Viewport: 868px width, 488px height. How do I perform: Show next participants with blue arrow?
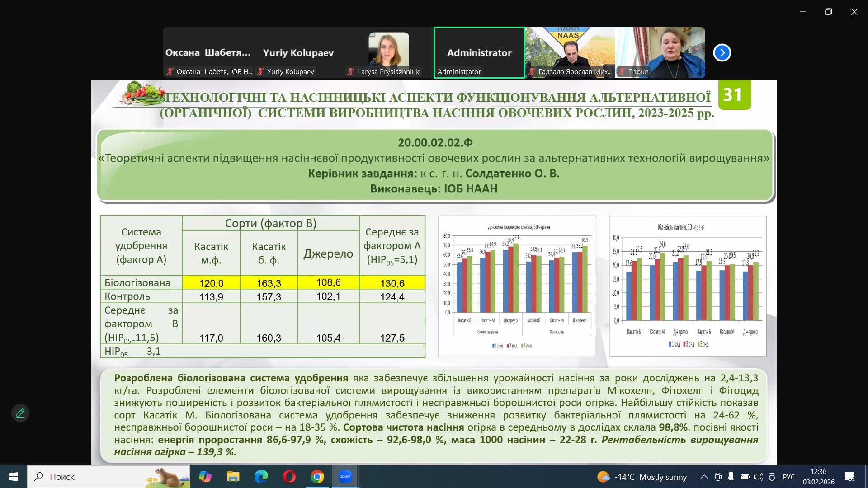coord(722,53)
